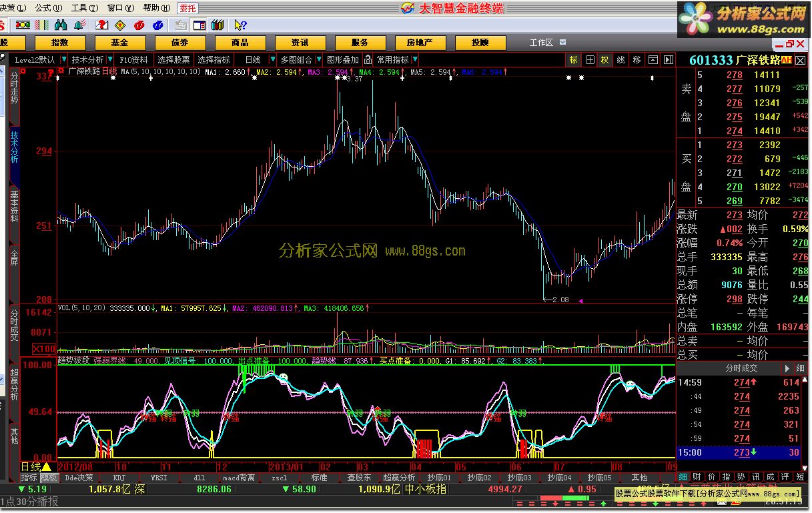
Task: Open the binoculars search tool
Action: point(61,25)
